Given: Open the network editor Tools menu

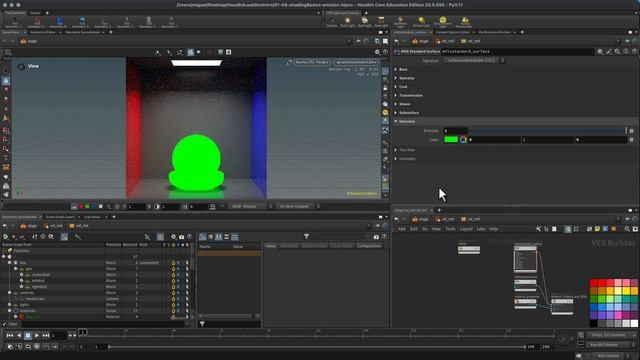Looking at the screenshot, I should coord(450,229).
